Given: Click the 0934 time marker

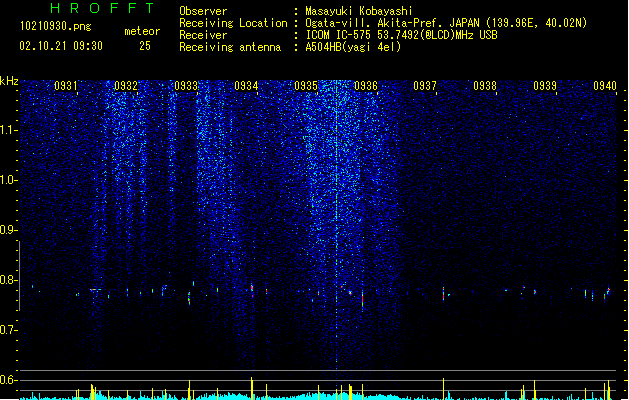Looking at the screenshot, I should (x=246, y=86).
